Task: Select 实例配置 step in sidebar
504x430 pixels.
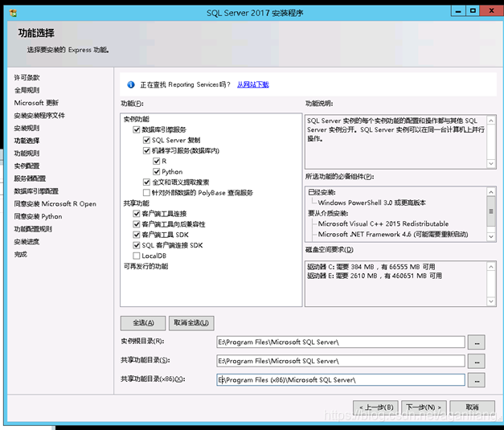Action: coord(27,166)
